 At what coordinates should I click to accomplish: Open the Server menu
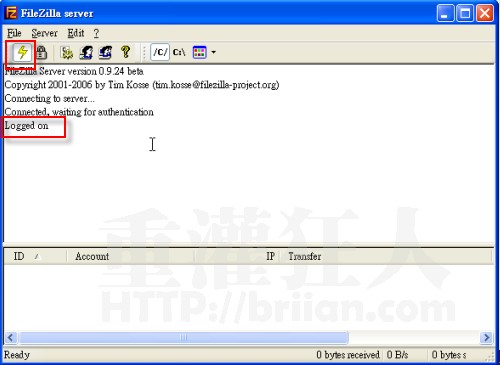point(44,33)
